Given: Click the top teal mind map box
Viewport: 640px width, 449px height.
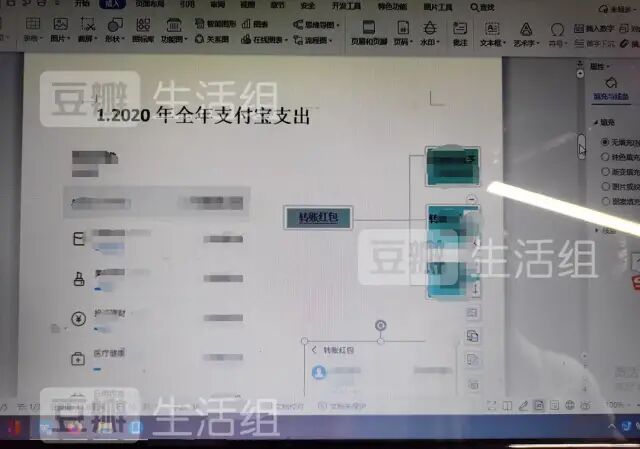Looking at the screenshot, I should [x=452, y=166].
